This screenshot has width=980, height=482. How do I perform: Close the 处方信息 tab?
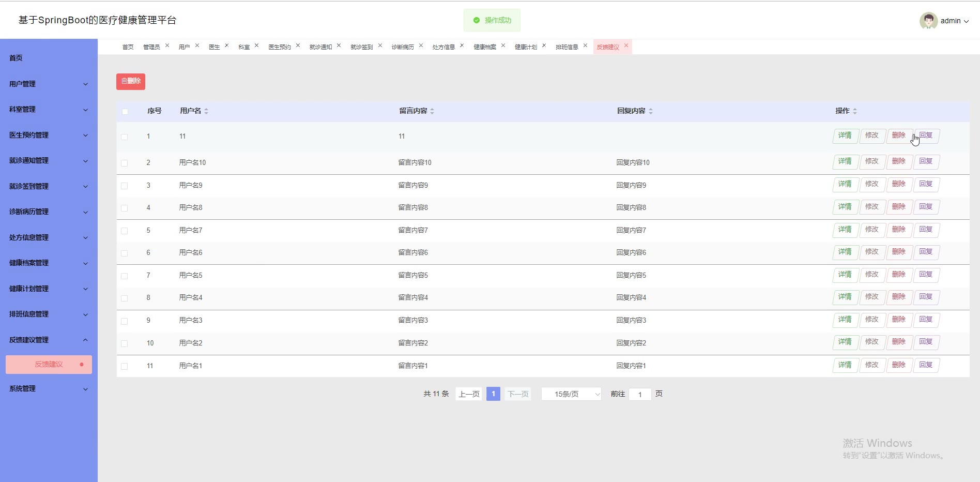[462, 46]
